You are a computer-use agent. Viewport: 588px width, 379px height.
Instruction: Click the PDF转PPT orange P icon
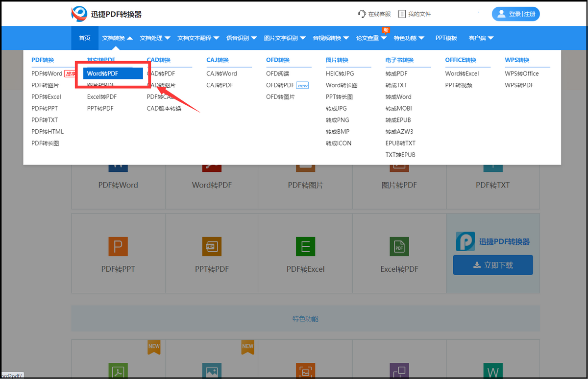pos(118,246)
